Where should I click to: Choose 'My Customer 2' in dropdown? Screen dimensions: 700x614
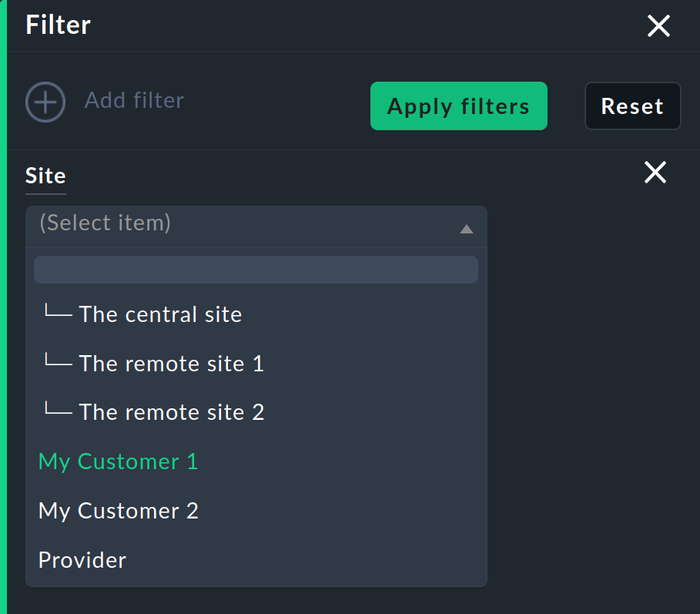pos(119,511)
